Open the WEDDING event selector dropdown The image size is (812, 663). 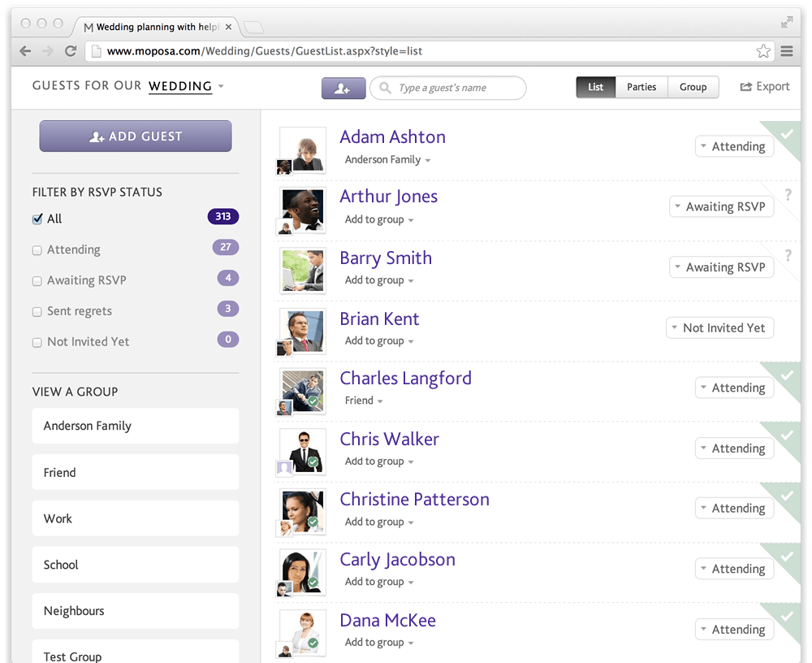coord(186,86)
